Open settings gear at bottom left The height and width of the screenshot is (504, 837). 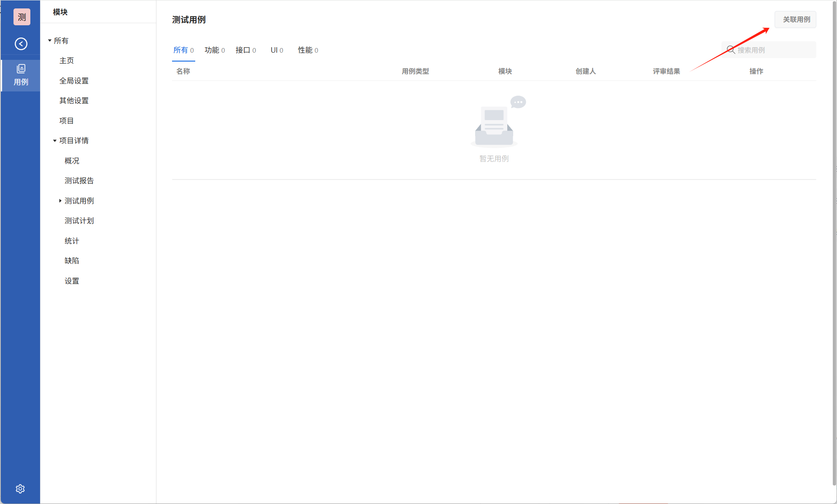tap(20, 488)
